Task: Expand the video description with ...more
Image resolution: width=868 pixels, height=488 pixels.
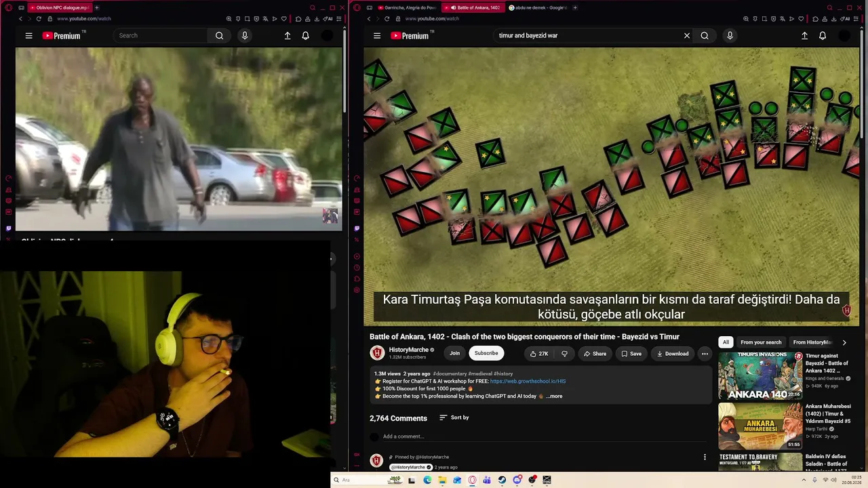Action: tap(554, 396)
